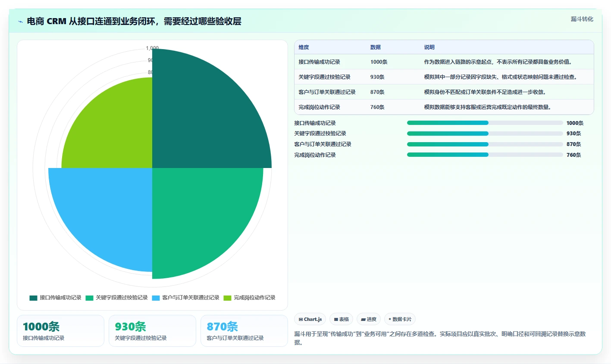
Task: Click the 数据卡片 chip
Action: click(x=400, y=319)
